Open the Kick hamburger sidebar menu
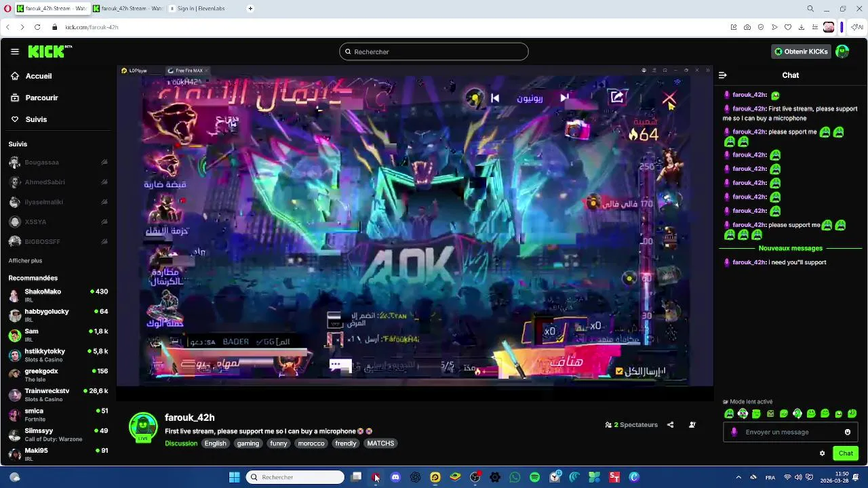This screenshot has height=488, width=868. [x=15, y=52]
